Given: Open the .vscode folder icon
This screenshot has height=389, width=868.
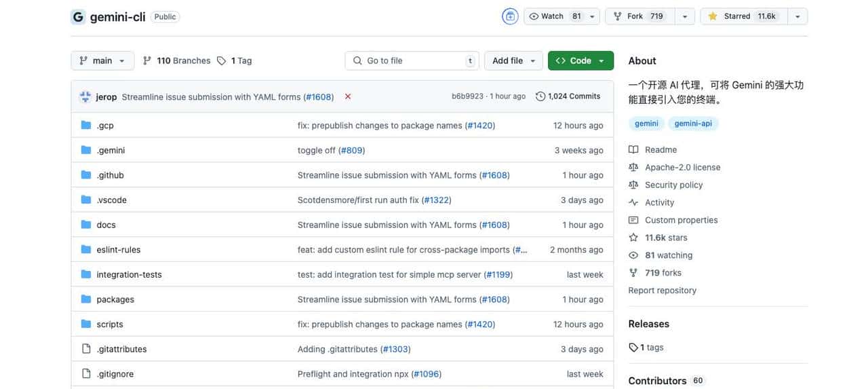Looking at the screenshot, I should point(86,200).
